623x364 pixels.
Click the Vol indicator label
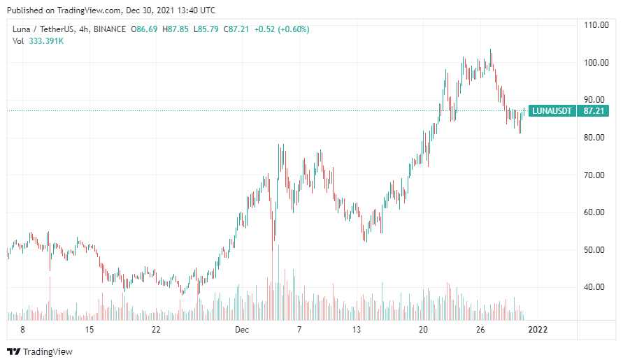point(18,41)
